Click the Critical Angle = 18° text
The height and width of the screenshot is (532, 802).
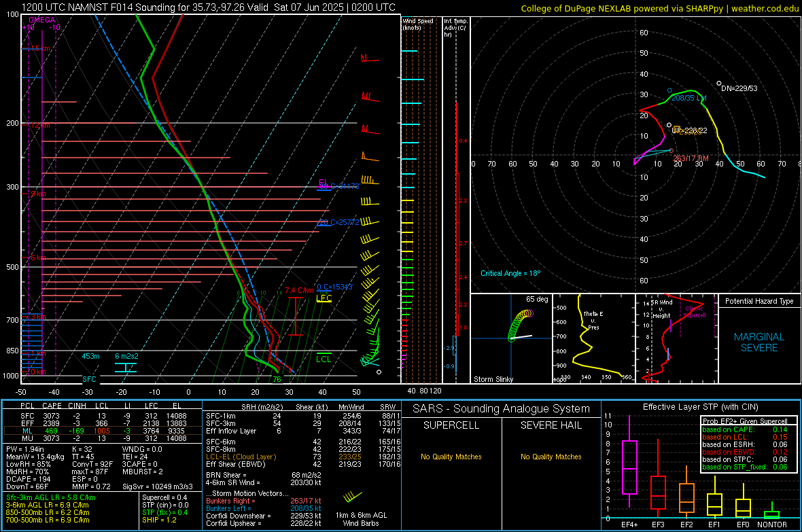click(x=510, y=273)
